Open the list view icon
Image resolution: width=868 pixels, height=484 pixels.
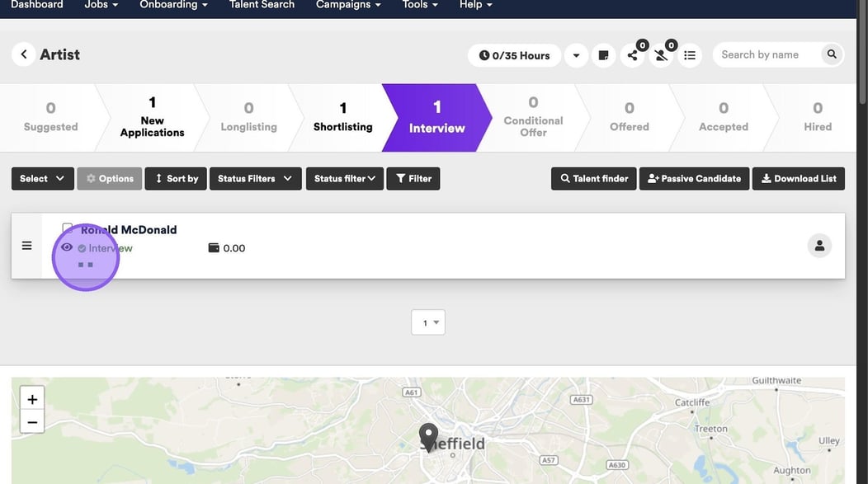690,55
